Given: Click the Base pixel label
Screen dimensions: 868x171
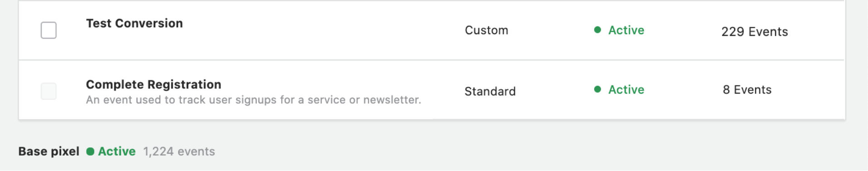Looking at the screenshot, I should tap(49, 151).
